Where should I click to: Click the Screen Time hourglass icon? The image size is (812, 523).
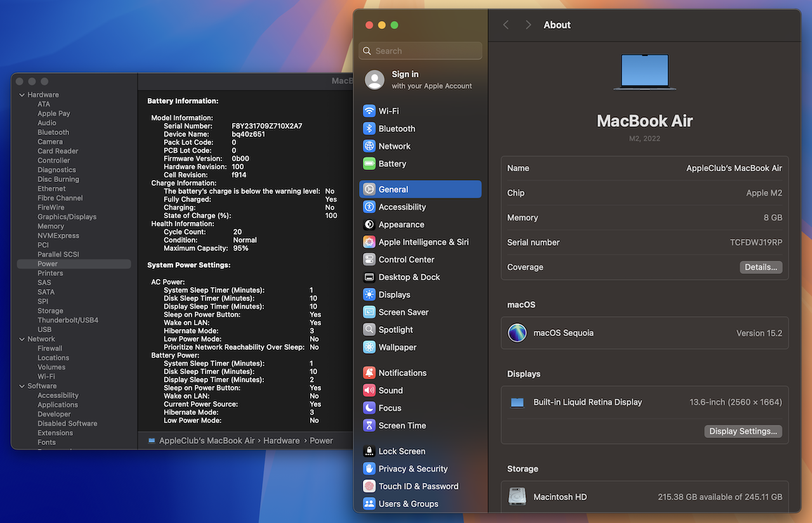coord(369,425)
